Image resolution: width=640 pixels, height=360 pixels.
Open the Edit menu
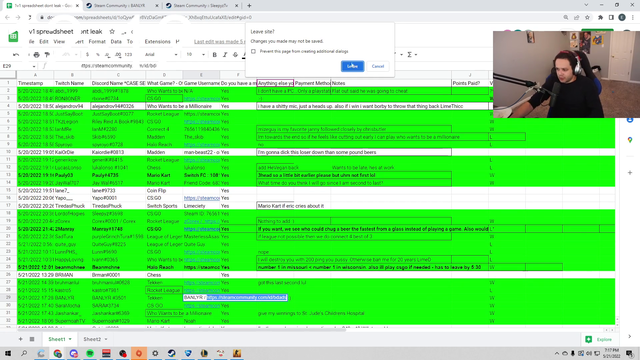click(44, 42)
